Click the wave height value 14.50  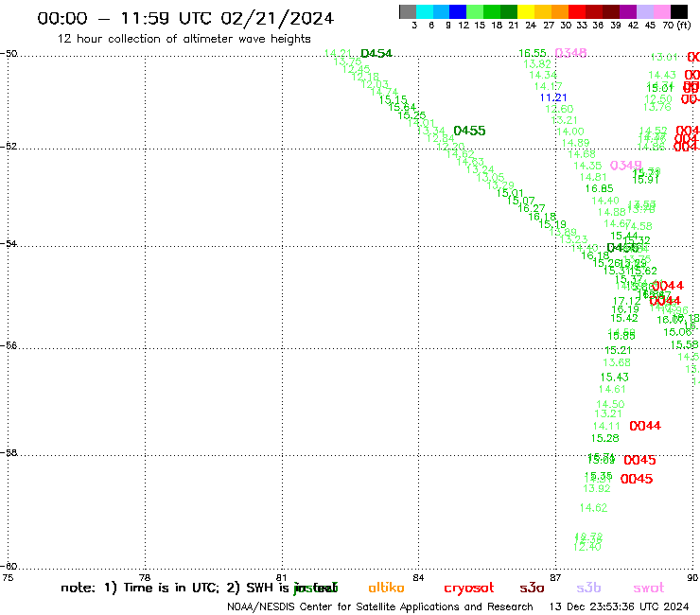coord(610,404)
